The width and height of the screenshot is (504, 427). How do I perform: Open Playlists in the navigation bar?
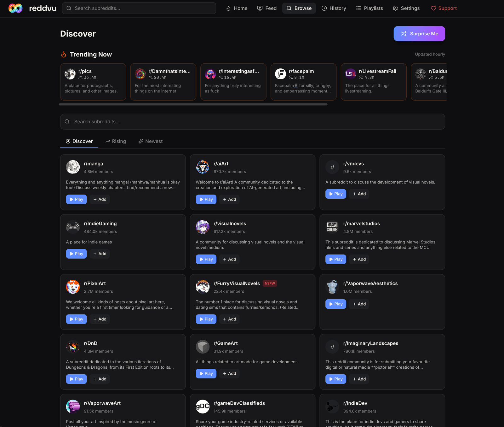369,8
